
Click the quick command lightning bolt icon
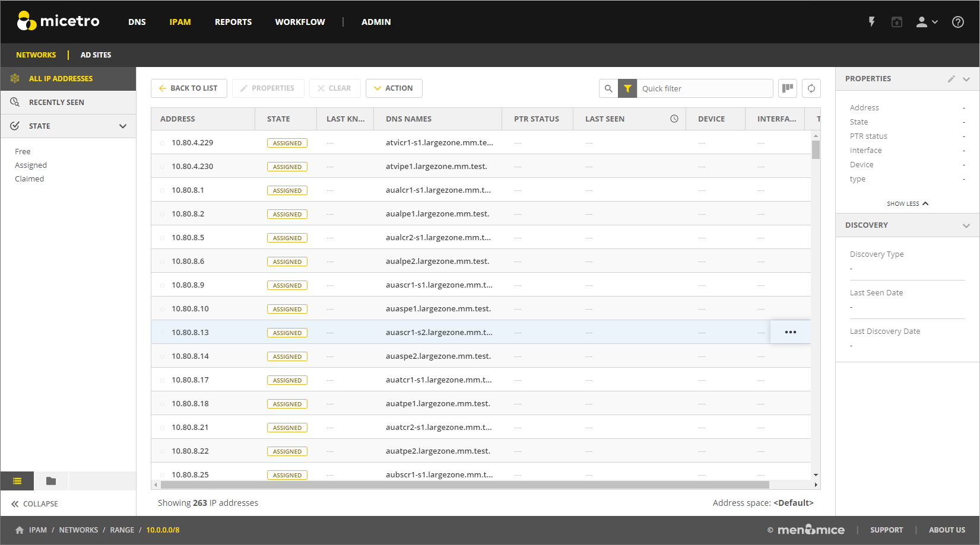871,22
